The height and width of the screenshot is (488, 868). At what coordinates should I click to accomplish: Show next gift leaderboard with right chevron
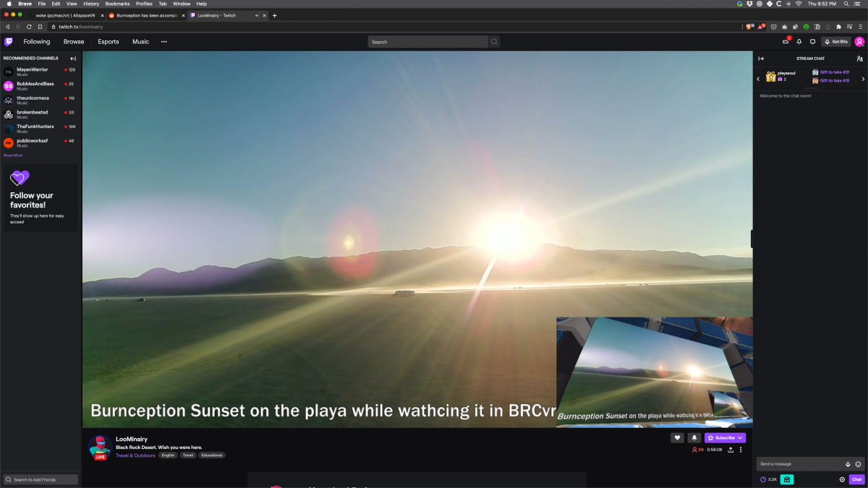pos(863,78)
